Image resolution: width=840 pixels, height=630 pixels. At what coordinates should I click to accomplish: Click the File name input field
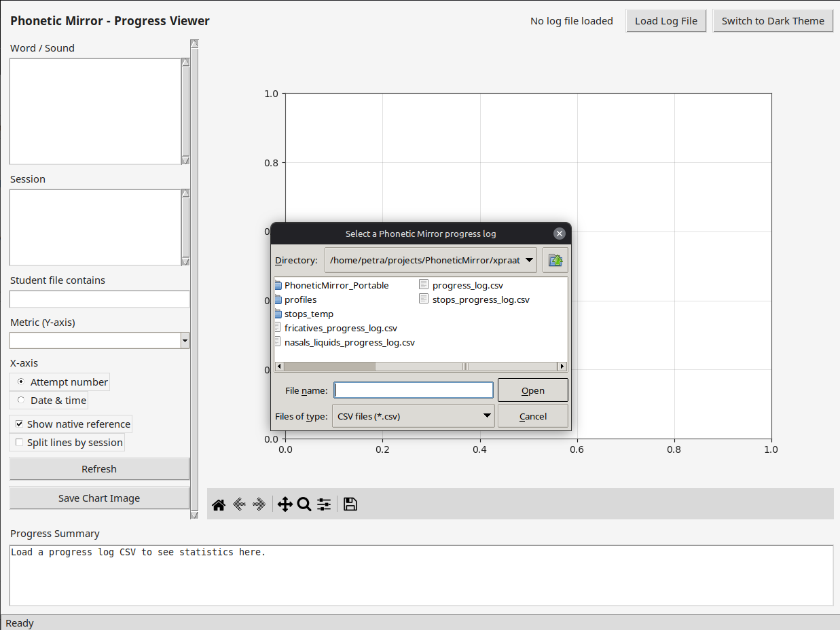(414, 390)
